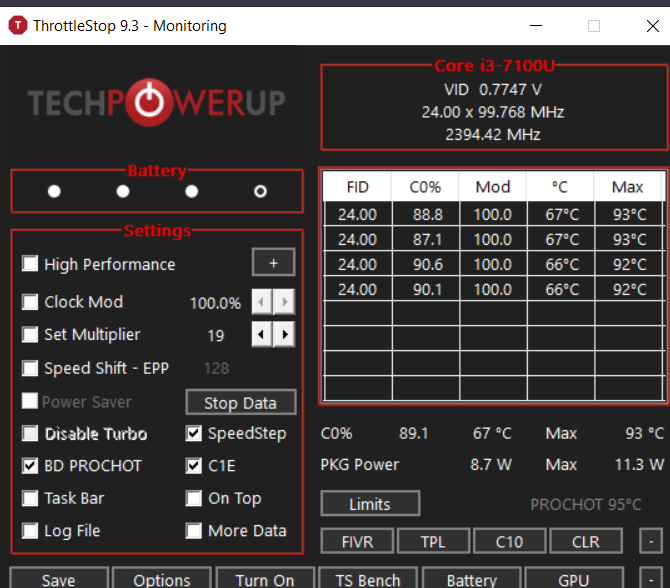Open the Limits window
670x588 pixels.
[x=370, y=503]
